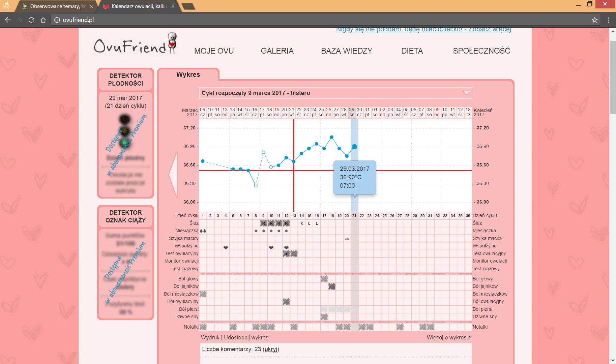Open the Chrome three-dot menu

click(x=609, y=20)
